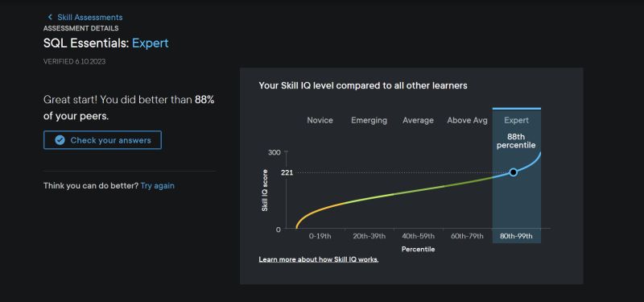Open the Skill Assessments link

89,17
